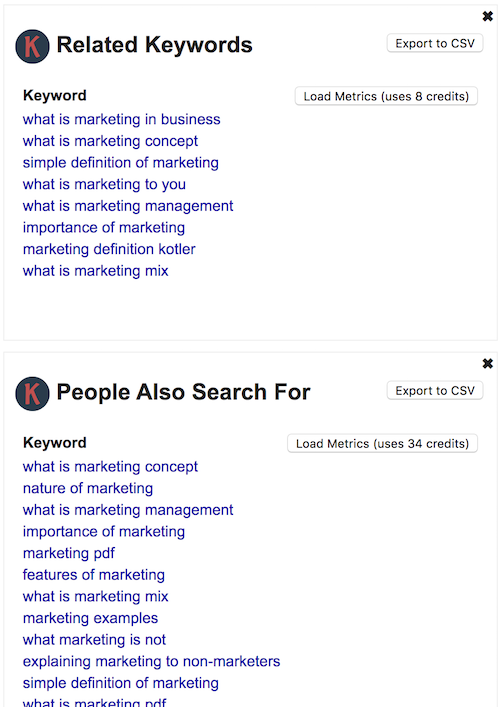Click 'what is marketing management' in Related Keywords
This screenshot has width=500, height=707.
coord(128,206)
